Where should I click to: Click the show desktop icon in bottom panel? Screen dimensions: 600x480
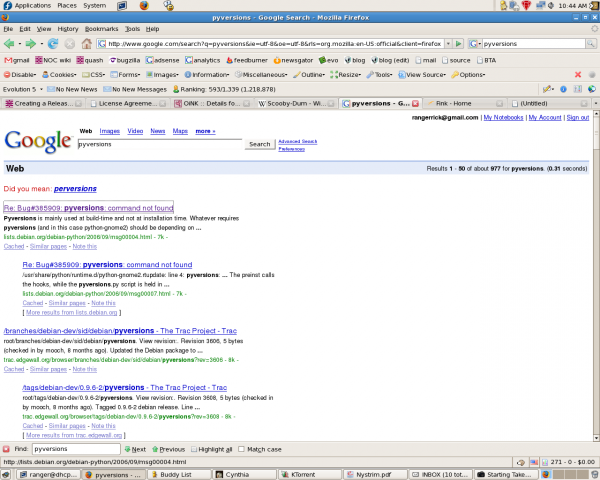pyautogui.click(x=6, y=475)
